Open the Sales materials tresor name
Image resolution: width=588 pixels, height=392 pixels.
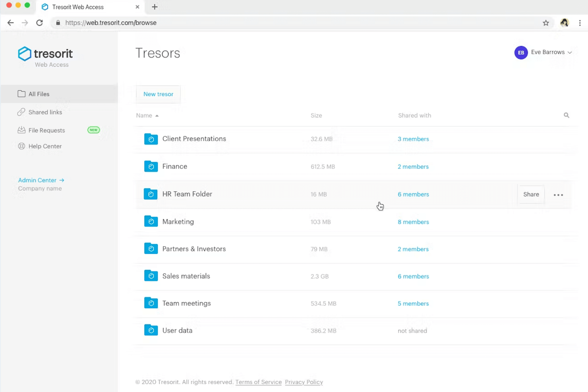[x=186, y=276]
